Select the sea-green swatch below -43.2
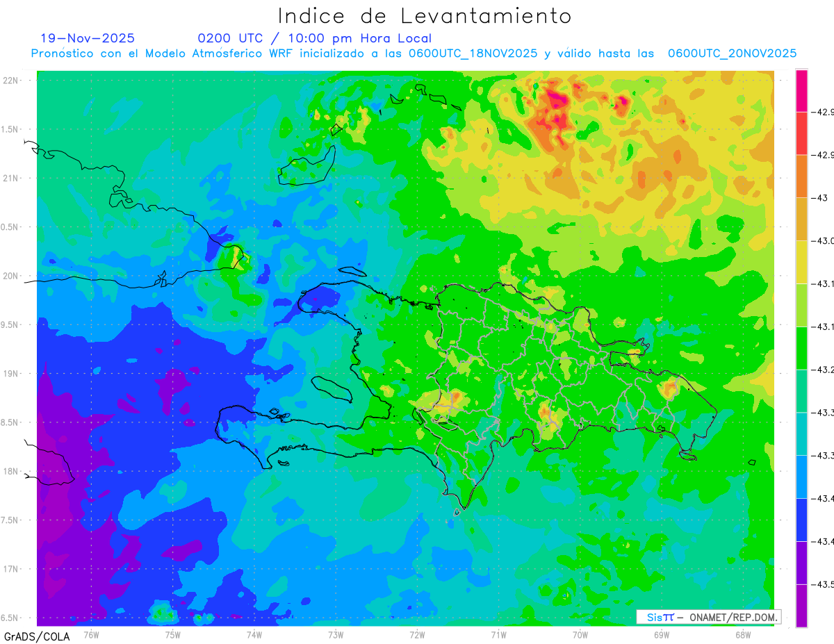The image size is (834, 644). coord(801,391)
